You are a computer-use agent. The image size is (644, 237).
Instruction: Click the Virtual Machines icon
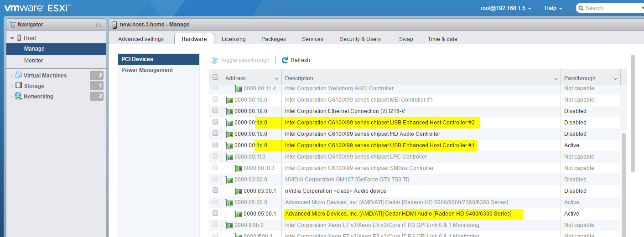pos(19,75)
